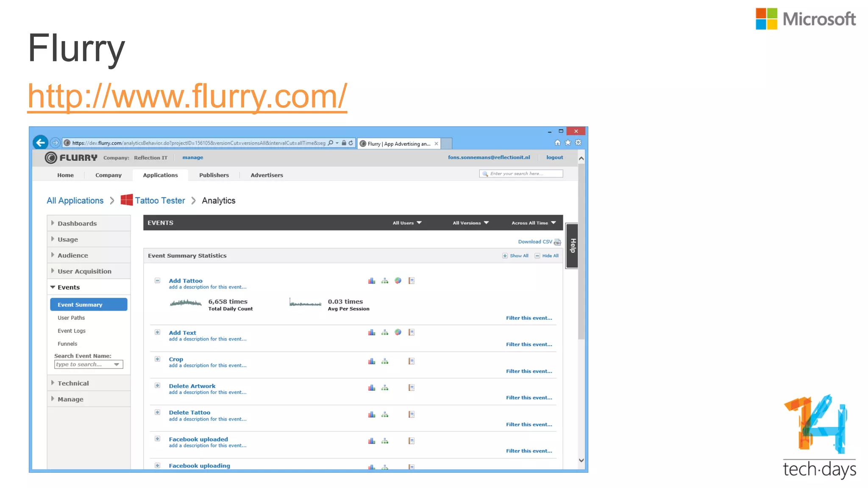Select Event Summary in sidebar

(x=89, y=305)
